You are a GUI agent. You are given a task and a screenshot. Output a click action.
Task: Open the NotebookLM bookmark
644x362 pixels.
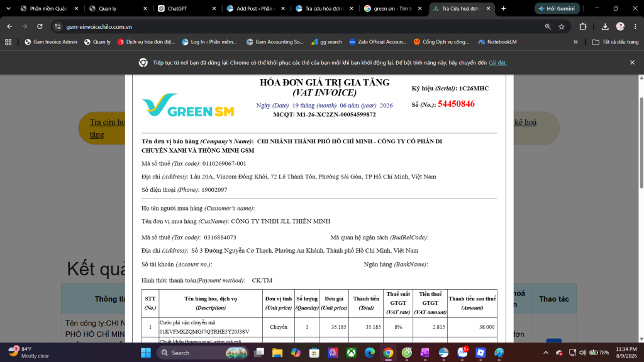pyautogui.click(x=497, y=42)
